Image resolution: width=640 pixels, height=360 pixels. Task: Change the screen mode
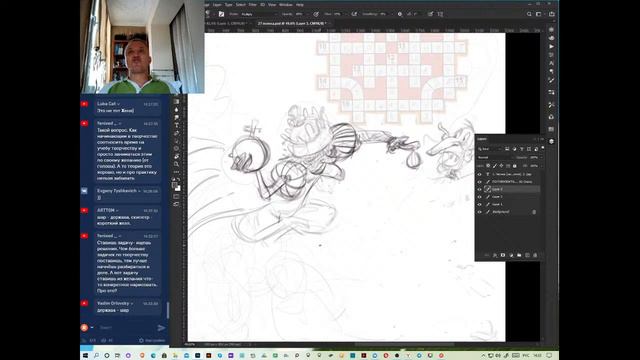[177, 204]
